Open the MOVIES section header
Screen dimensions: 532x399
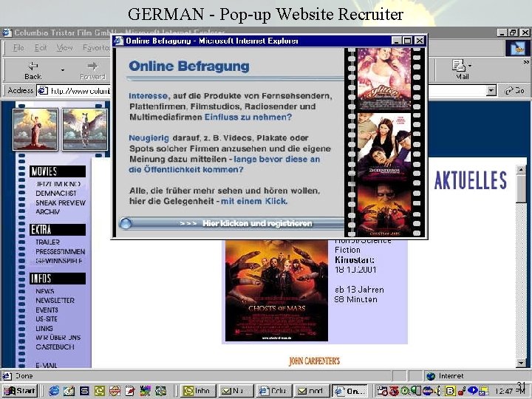[x=58, y=171]
